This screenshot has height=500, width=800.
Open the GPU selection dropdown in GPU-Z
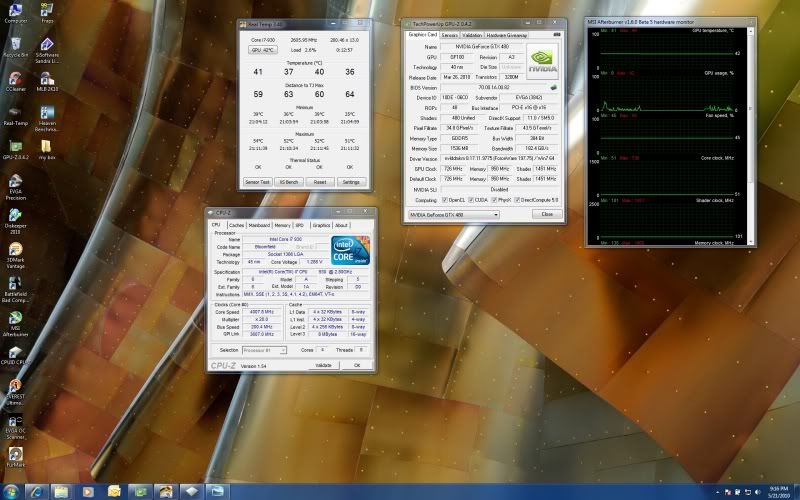453,215
